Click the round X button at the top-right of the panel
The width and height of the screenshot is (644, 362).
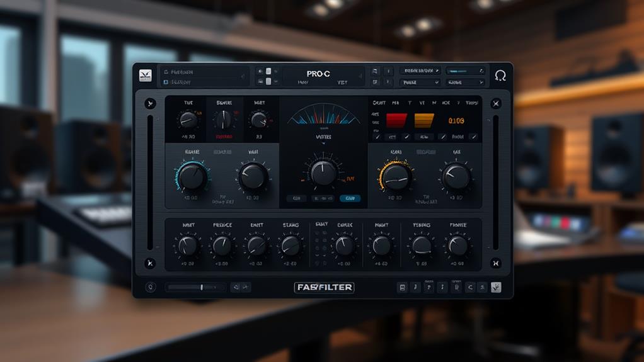point(496,103)
